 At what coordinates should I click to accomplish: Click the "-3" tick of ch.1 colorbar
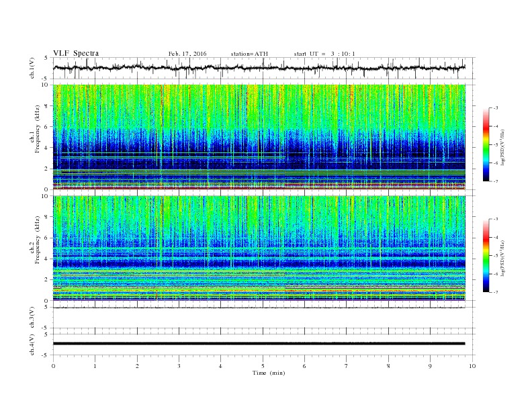coord(496,108)
